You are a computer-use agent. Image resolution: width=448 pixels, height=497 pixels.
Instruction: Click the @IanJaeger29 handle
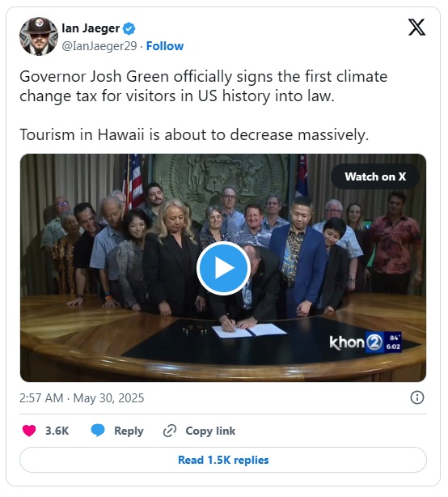click(x=99, y=46)
